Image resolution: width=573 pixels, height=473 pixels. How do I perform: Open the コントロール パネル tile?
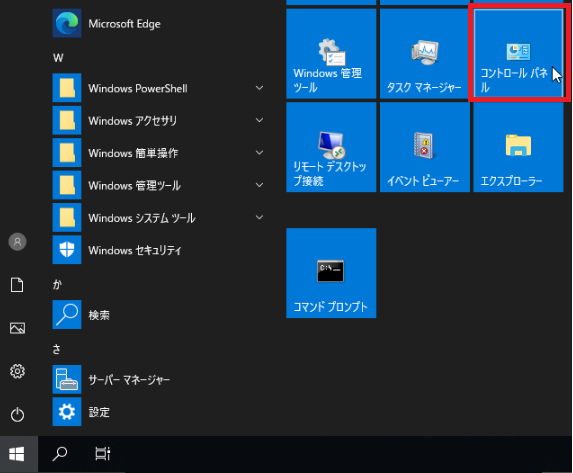coord(518,53)
